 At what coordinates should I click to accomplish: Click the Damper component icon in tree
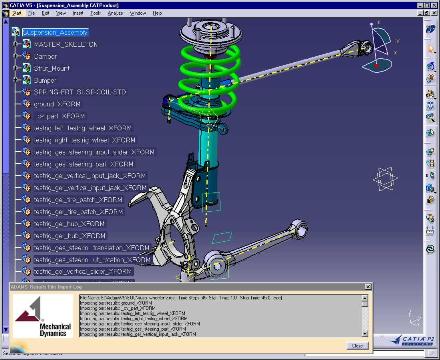[x=26, y=56]
